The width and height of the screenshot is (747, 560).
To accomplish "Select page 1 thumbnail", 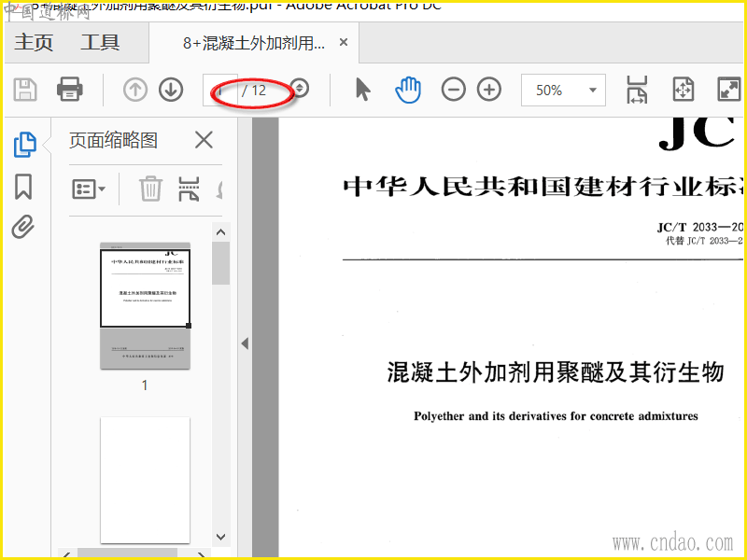I will (x=145, y=305).
